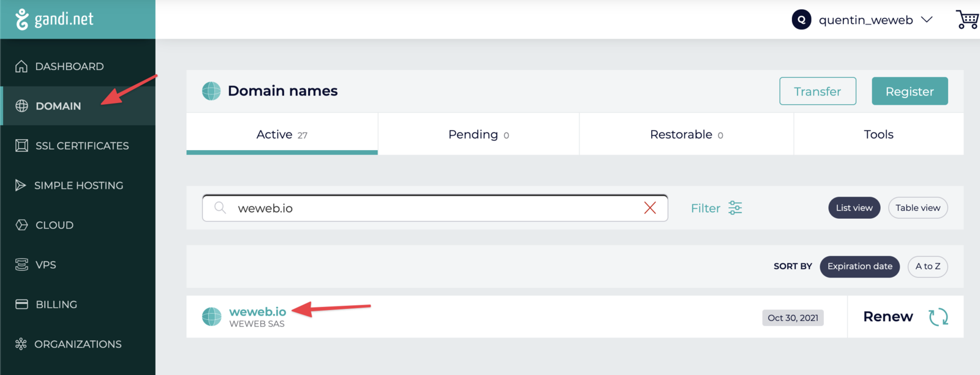Open the Pending domains tab

[x=478, y=135]
